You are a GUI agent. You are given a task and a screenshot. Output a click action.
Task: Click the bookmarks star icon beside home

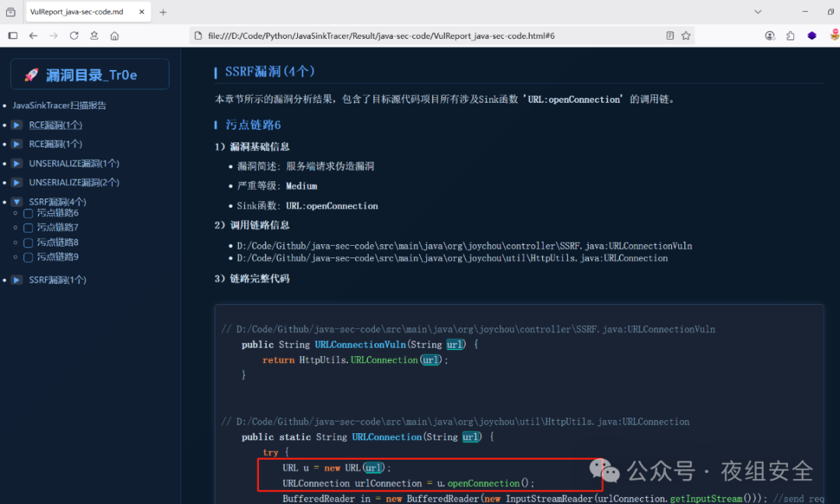tap(94, 36)
